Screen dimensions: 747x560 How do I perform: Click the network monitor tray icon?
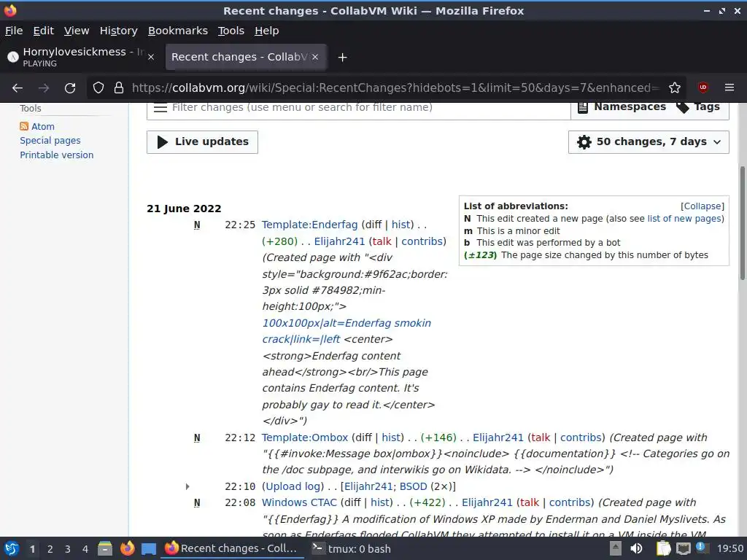(683, 548)
